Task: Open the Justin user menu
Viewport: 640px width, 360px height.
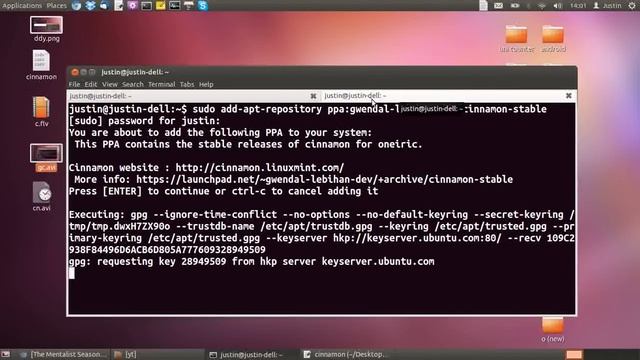Action: click(607, 6)
